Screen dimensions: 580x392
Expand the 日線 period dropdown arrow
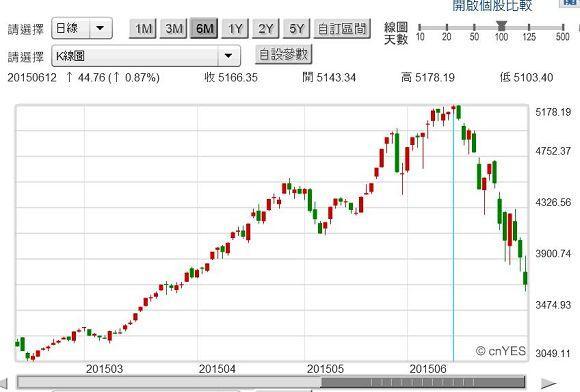(100, 28)
